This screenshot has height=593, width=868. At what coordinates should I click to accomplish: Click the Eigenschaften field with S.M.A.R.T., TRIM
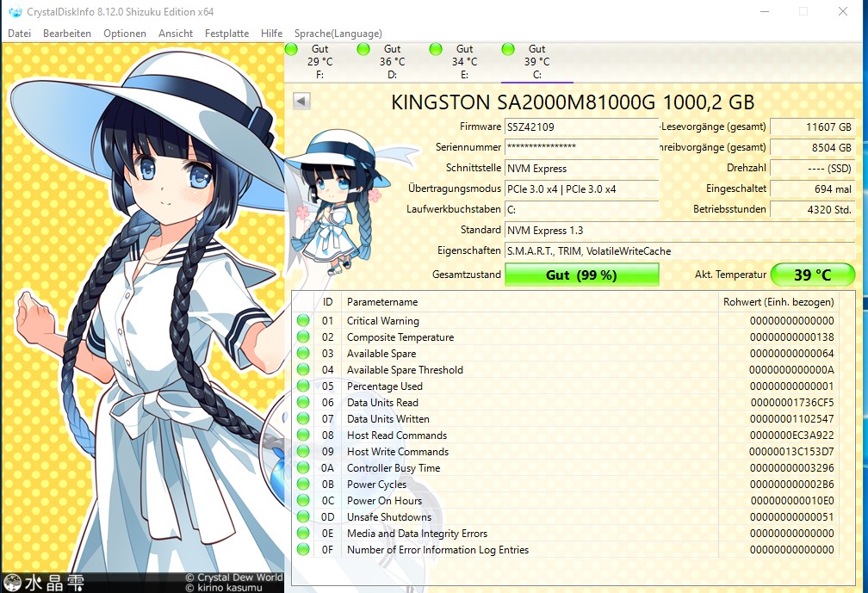[679, 250]
